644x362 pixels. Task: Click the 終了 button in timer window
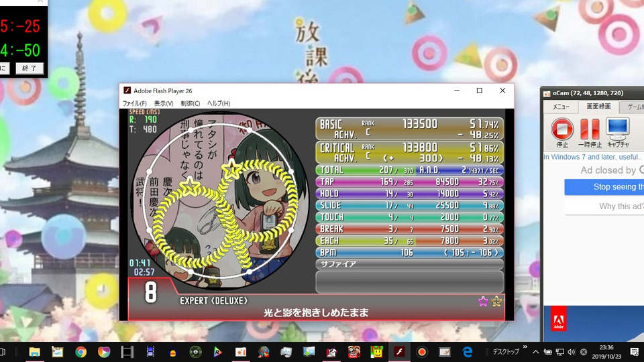[29, 68]
